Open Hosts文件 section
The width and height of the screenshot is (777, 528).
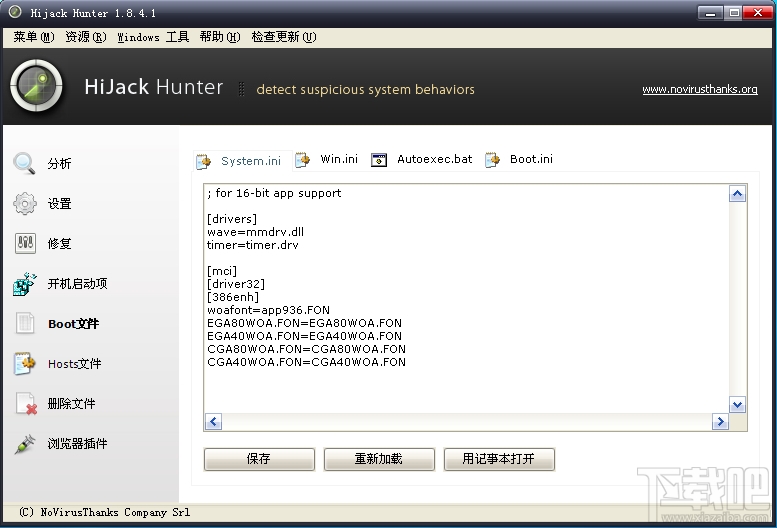click(x=74, y=364)
